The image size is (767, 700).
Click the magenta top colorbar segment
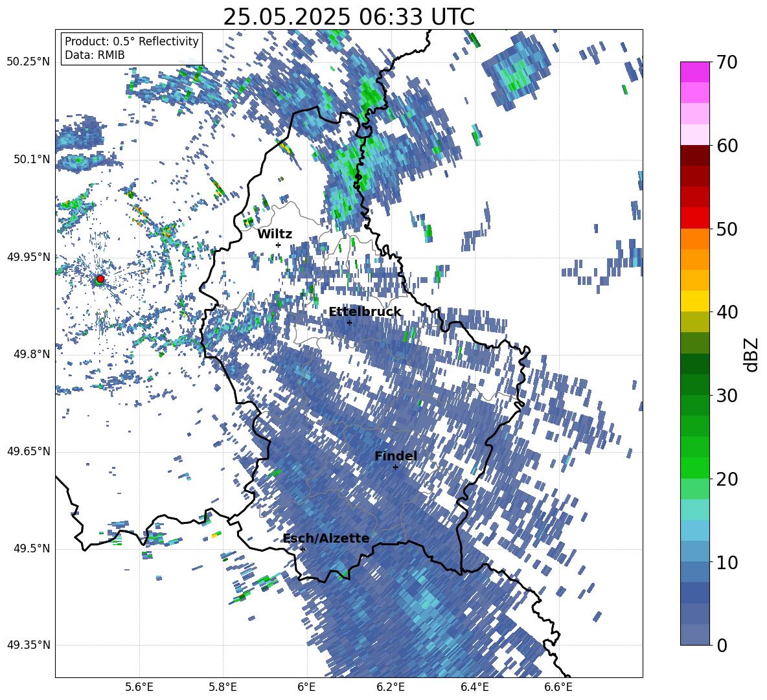694,73
